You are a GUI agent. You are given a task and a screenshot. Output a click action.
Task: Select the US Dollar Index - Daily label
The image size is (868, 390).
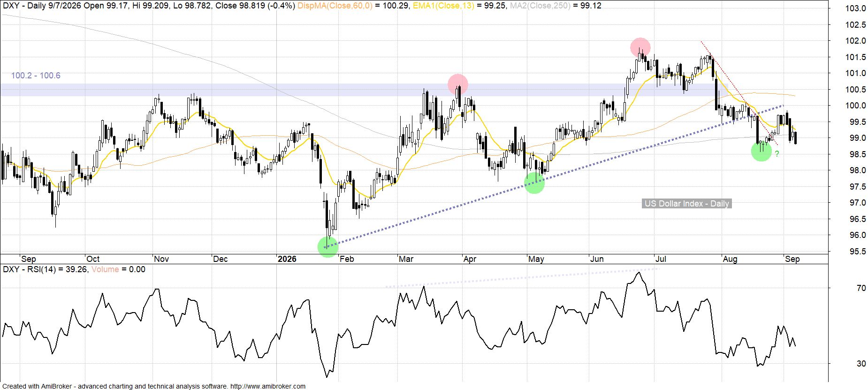click(x=687, y=203)
